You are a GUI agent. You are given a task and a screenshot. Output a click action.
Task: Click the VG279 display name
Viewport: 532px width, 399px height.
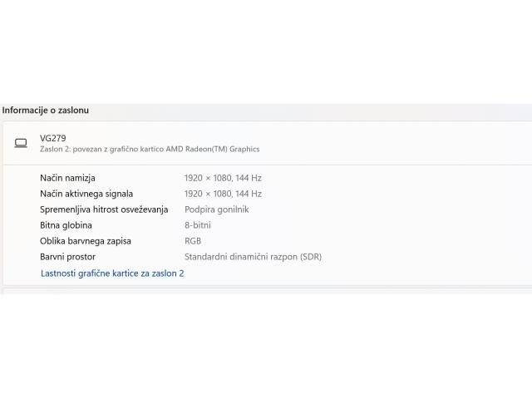[52, 138]
